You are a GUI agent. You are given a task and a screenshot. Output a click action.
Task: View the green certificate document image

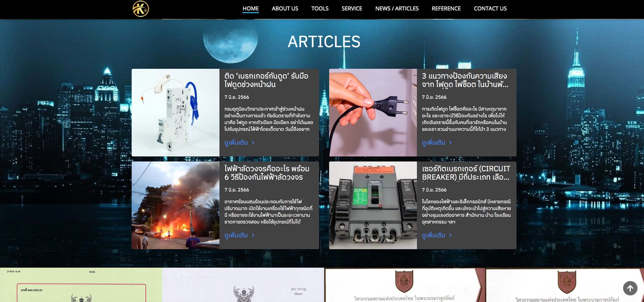81,285
